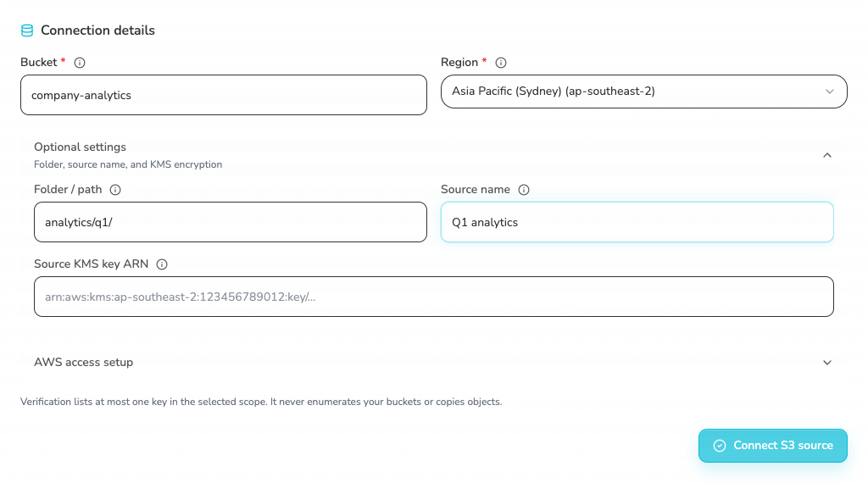Click the Source name info icon
The height and width of the screenshot is (483, 868).
pyautogui.click(x=524, y=190)
